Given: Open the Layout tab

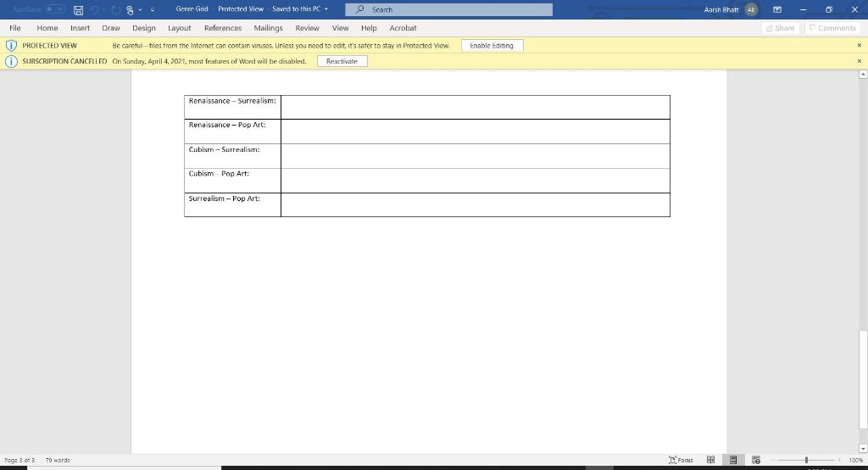Looking at the screenshot, I should pos(180,28).
